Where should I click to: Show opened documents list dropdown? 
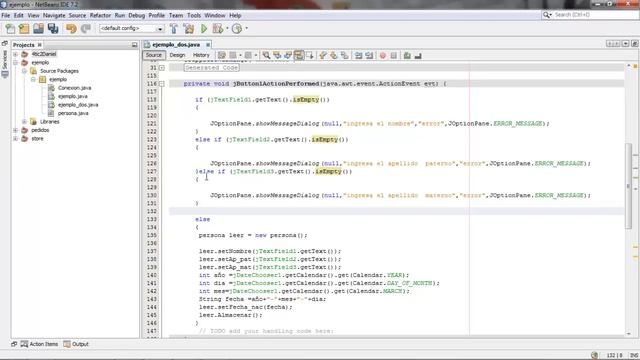(x=625, y=44)
